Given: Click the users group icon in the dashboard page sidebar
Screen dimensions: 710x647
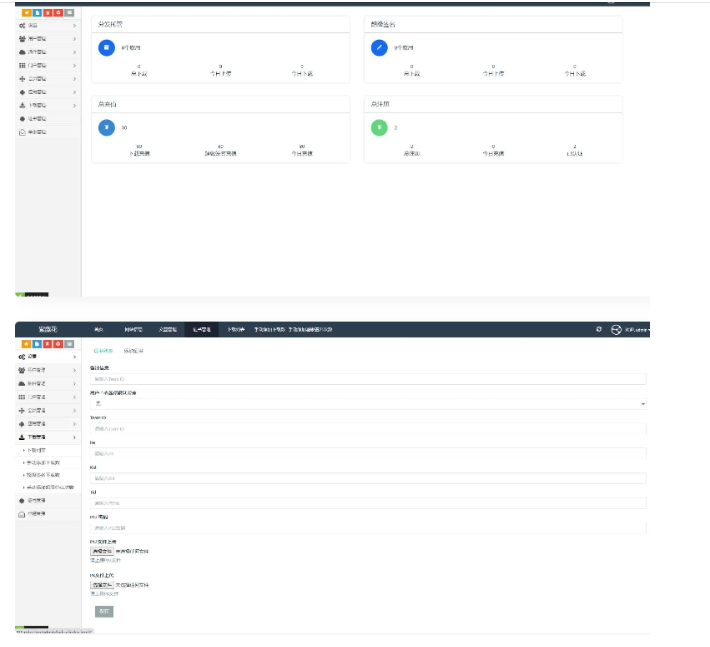Looking at the screenshot, I should (23, 38).
